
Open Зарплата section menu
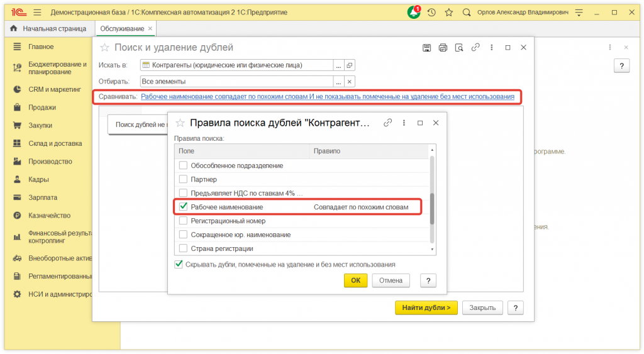[x=43, y=197]
